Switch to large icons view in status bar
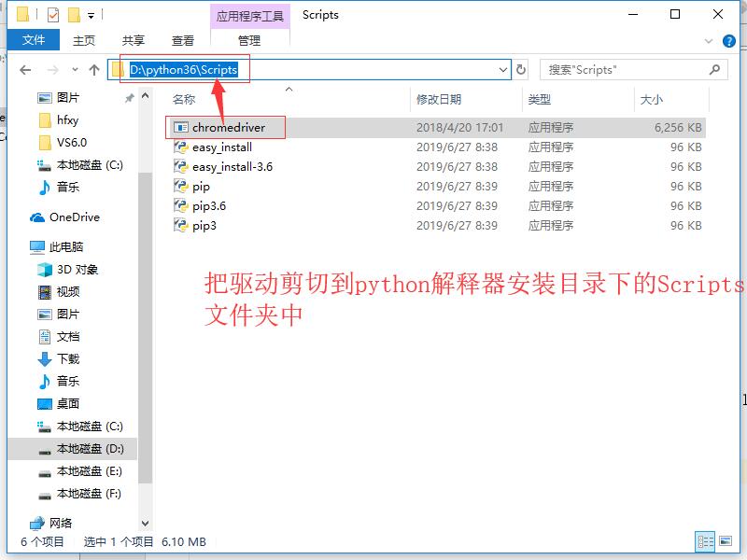Image resolution: width=747 pixels, height=560 pixels. pos(726,541)
